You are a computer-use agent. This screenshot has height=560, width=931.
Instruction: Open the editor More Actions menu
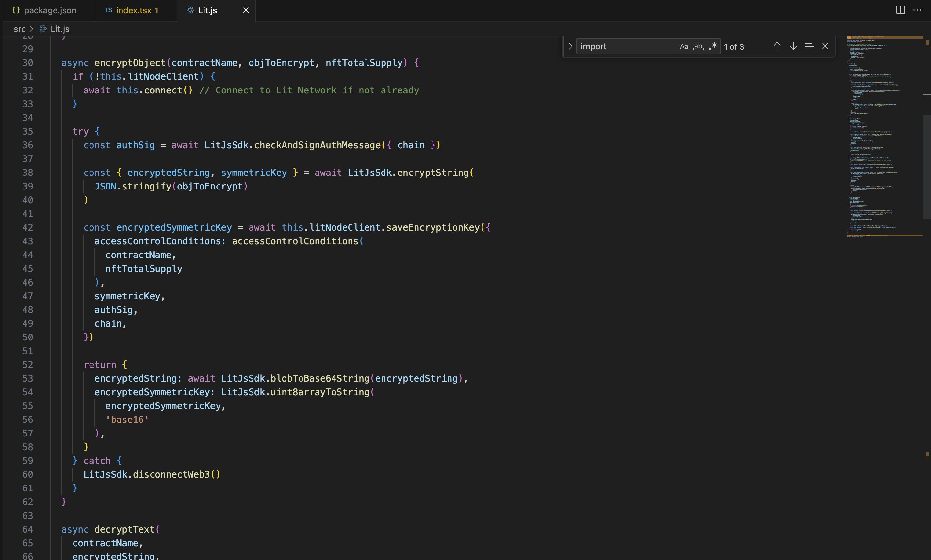click(x=917, y=10)
